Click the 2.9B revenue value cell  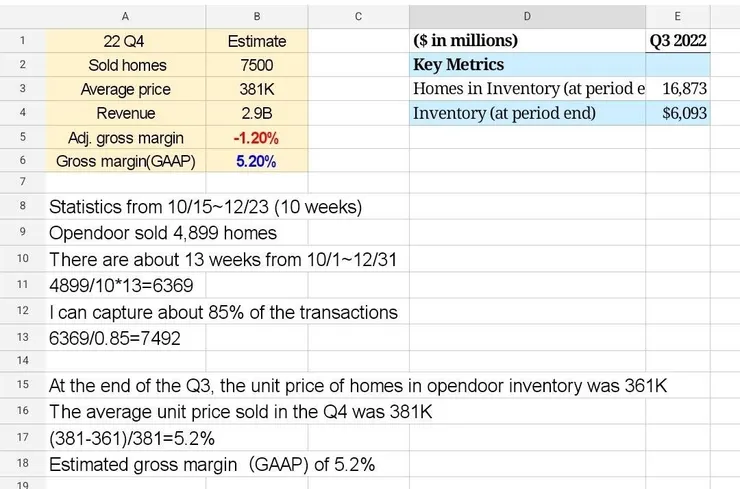click(x=257, y=113)
